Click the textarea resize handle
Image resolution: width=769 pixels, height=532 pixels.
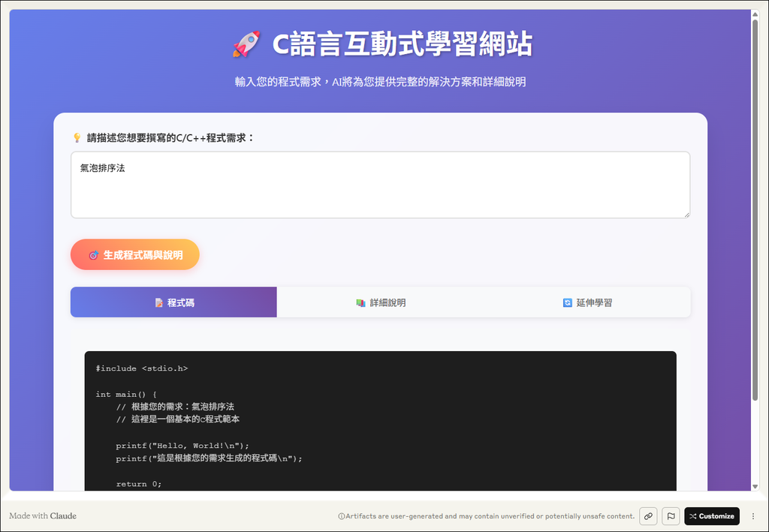(686, 214)
